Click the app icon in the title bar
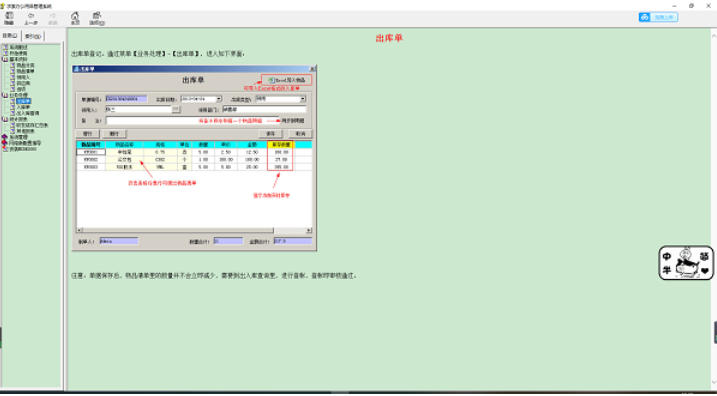Screen dimensions: 717x396 pos(3,6)
